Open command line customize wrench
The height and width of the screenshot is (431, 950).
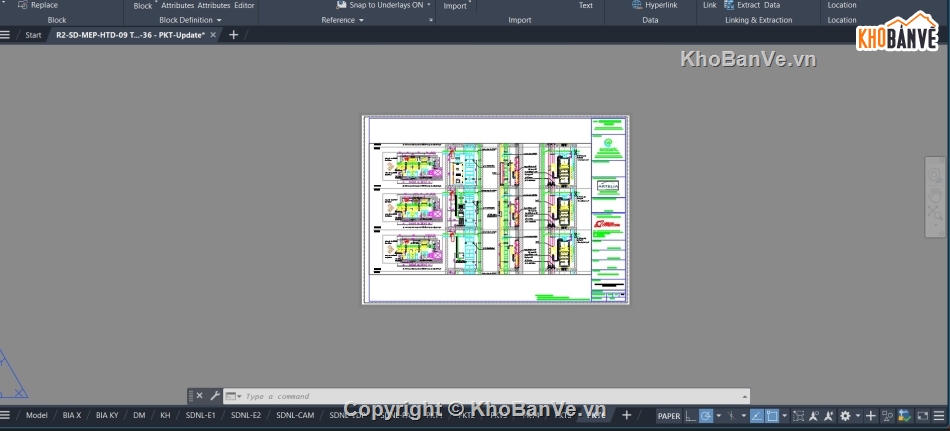[214, 396]
